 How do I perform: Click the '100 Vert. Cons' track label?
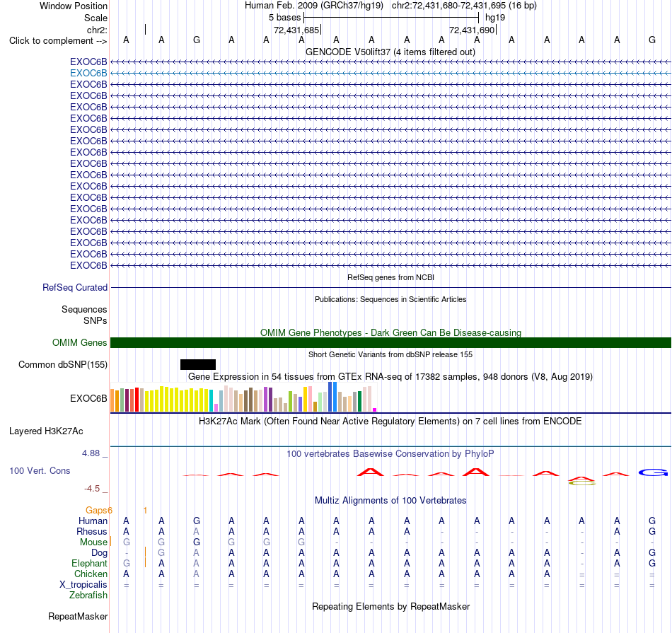click(x=40, y=470)
